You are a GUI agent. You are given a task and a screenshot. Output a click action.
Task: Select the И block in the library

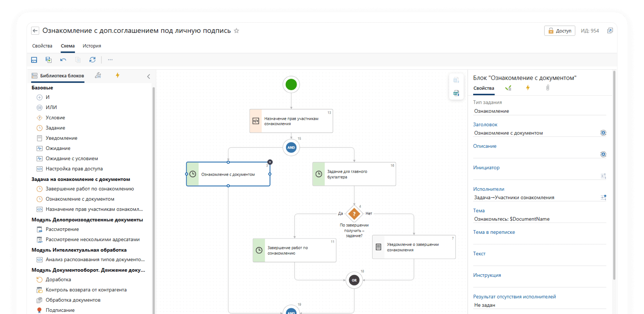[47, 97]
